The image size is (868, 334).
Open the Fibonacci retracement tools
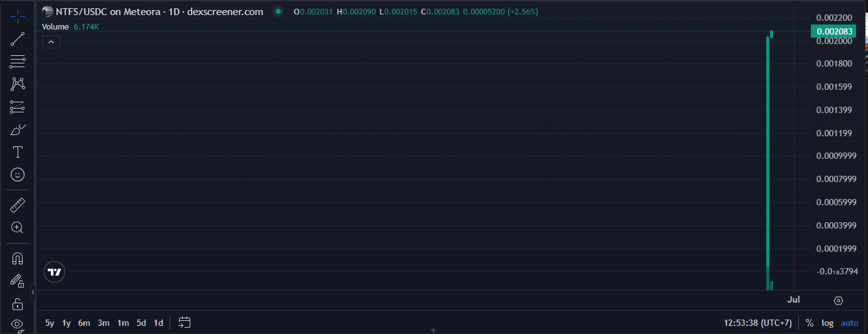pyautogui.click(x=18, y=62)
